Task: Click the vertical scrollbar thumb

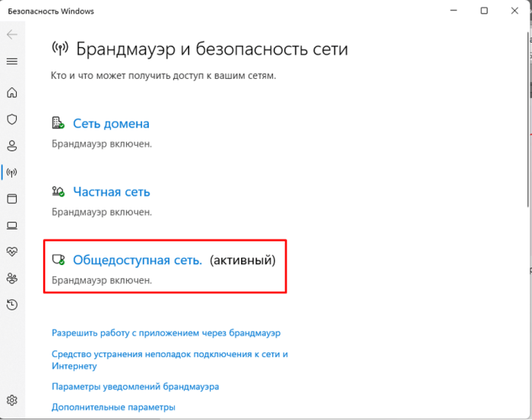Action: pos(528,118)
